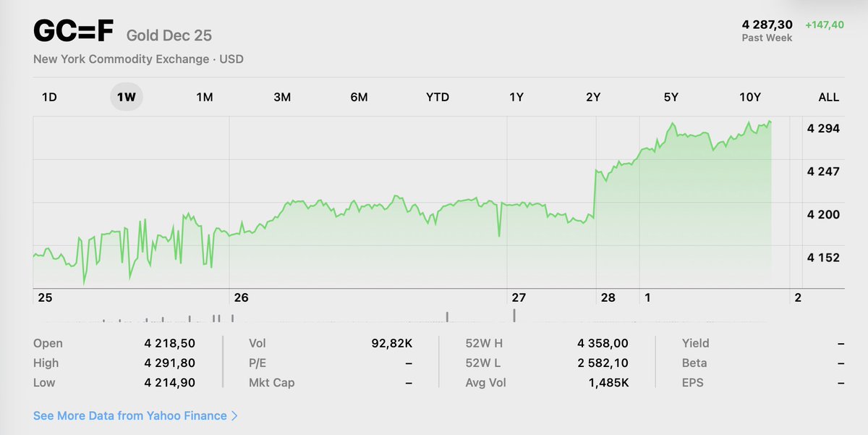Select the YTD range tab
The image size is (868, 435).
tap(438, 97)
